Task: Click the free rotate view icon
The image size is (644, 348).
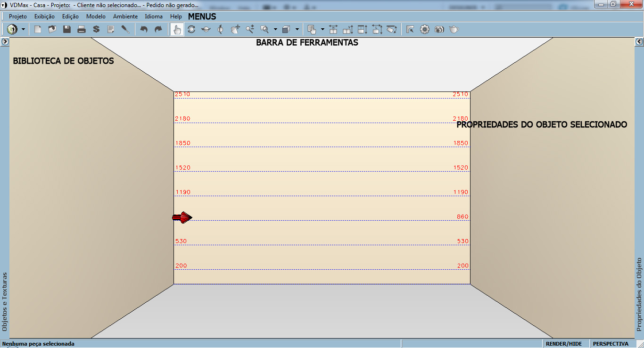Action: pos(191,29)
